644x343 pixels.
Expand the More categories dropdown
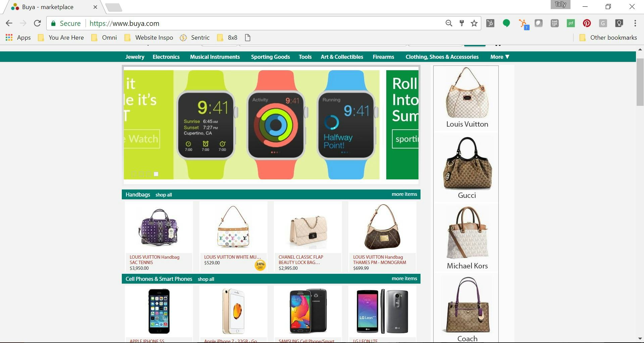pos(500,57)
